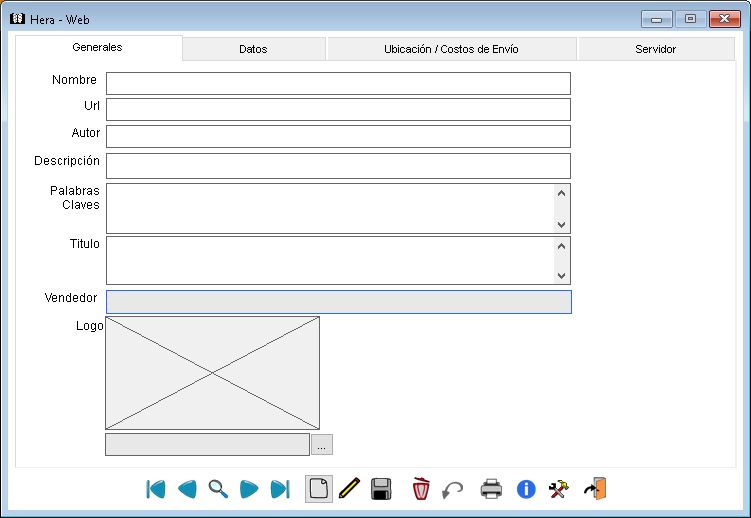Screen dimensions: 751x518
Task: Save with the floppy disk icon
Action: click(381, 489)
